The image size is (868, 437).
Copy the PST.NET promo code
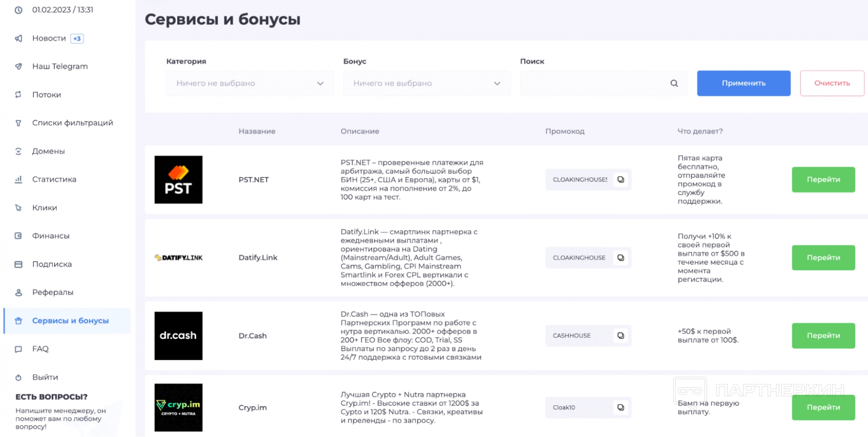click(621, 179)
